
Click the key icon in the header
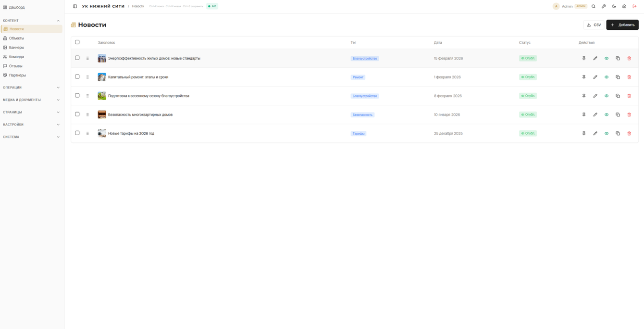coord(604,6)
